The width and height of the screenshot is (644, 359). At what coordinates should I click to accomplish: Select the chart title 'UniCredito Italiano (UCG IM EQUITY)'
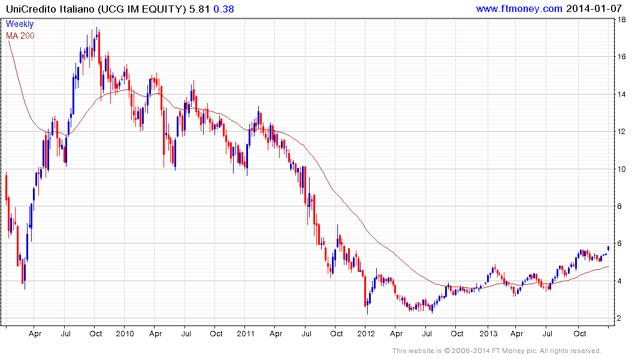pyautogui.click(x=96, y=9)
